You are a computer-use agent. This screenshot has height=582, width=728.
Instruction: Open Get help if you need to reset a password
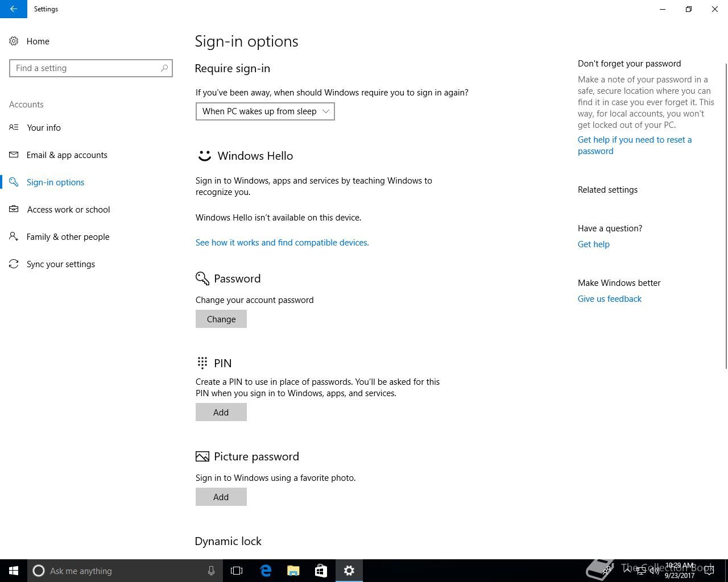[635, 145]
